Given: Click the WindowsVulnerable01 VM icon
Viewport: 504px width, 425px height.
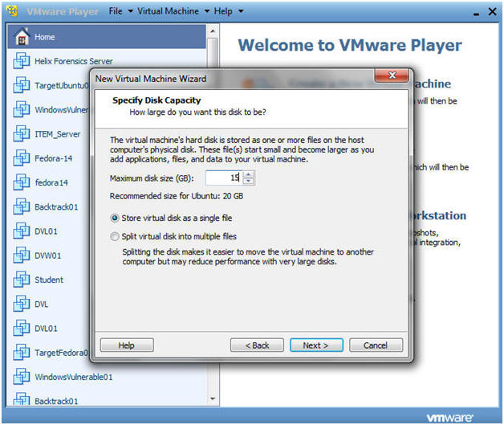Looking at the screenshot, I should [22, 377].
